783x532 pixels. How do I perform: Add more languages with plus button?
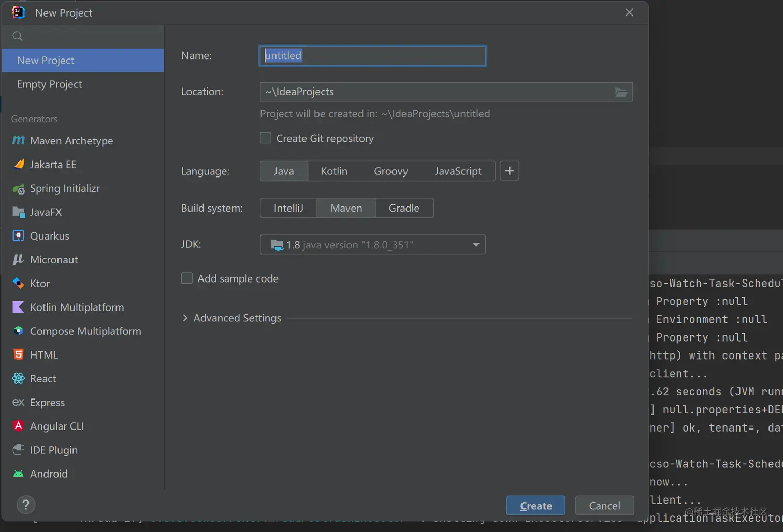pyautogui.click(x=510, y=171)
